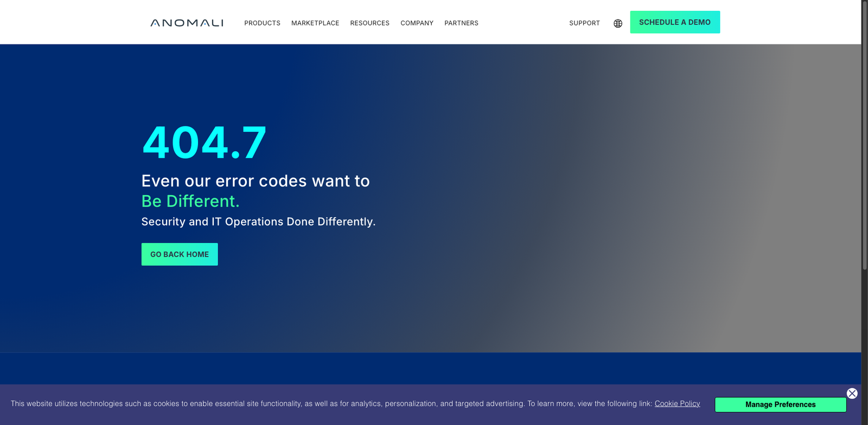The height and width of the screenshot is (425, 868).
Task: Click Go Back Home button
Action: 180,254
